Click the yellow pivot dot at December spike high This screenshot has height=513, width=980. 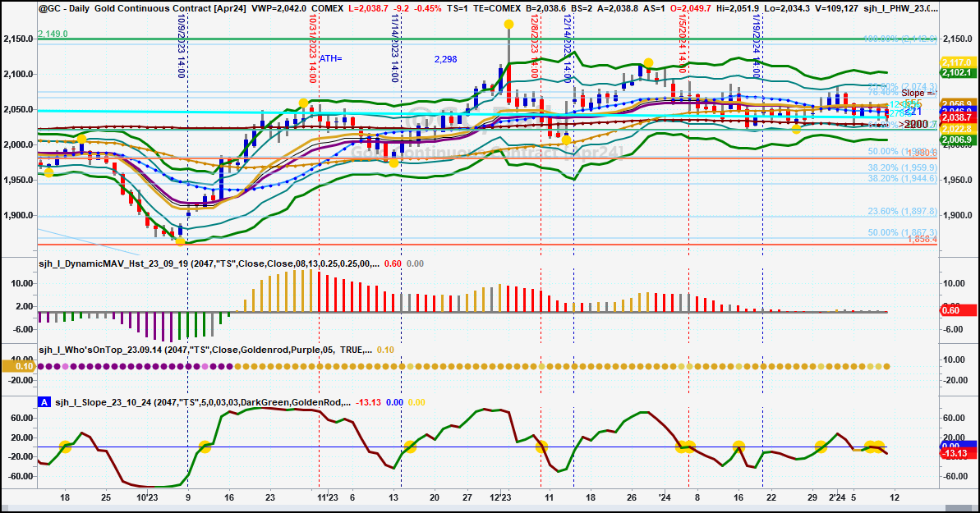pos(508,25)
